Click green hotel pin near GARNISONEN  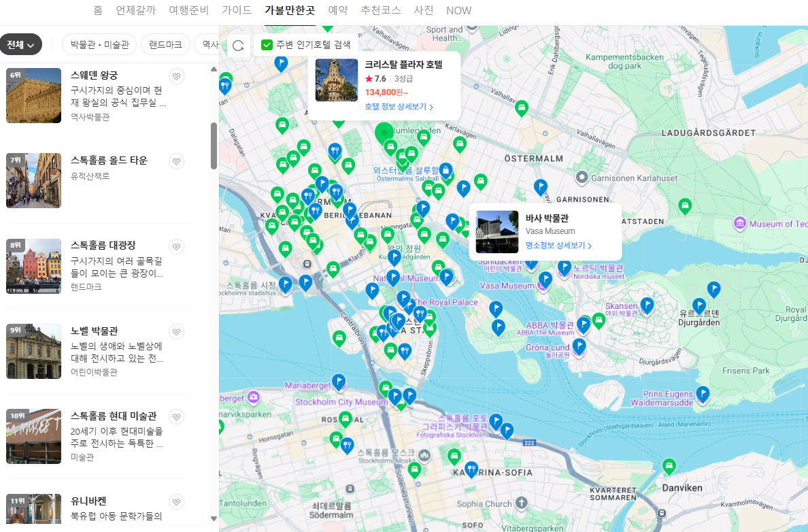[x=685, y=207]
